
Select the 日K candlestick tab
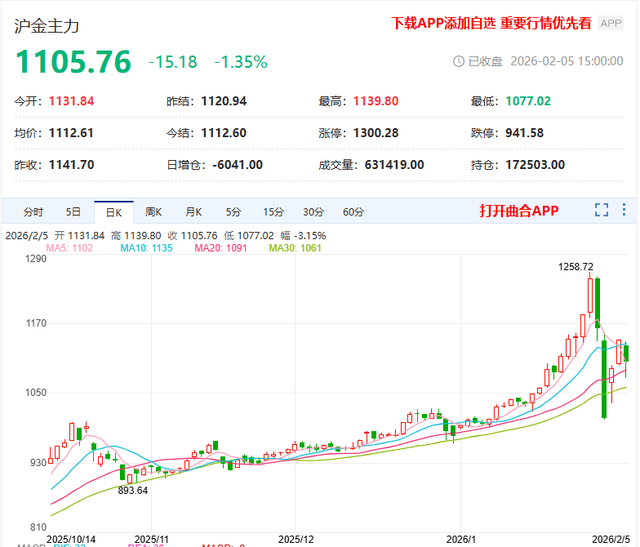pyautogui.click(x=113, y=211)
